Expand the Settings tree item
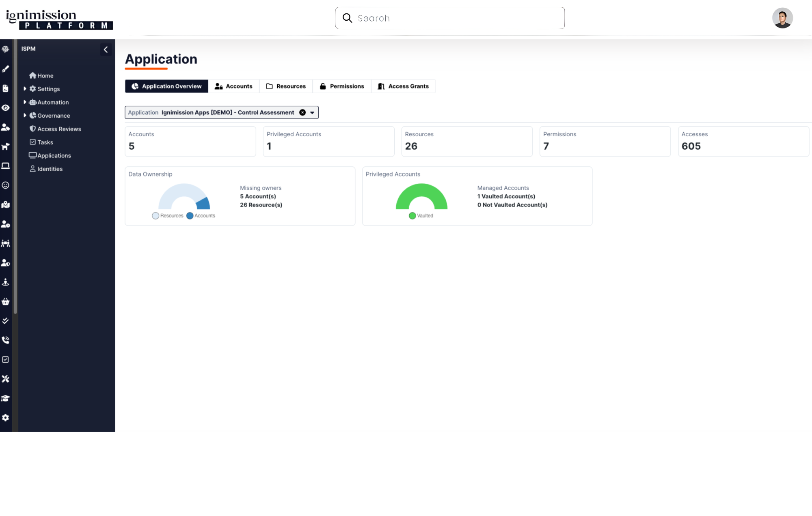The height and width of the screenshot is (516, 812). coord(25,89)
